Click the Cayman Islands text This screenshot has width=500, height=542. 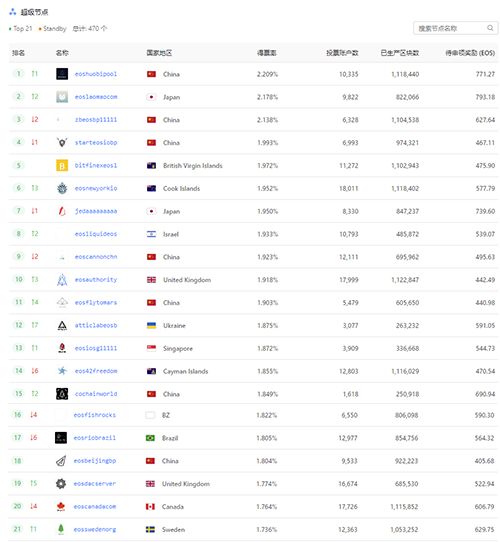[185, 371]
